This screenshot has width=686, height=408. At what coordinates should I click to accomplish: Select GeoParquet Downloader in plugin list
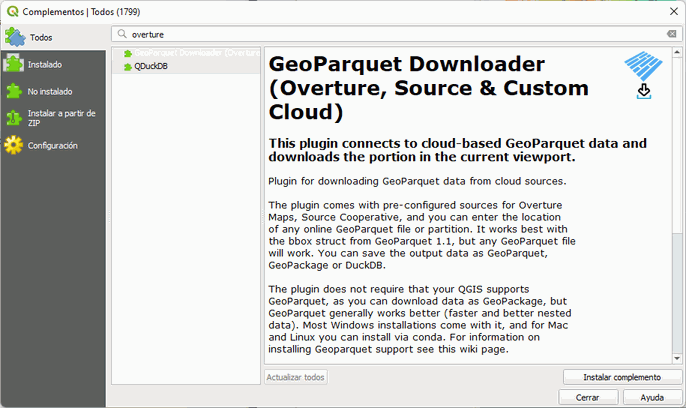click(x=186, y=53)
